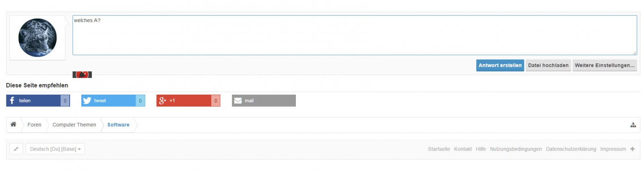Select Software in the breadcrumb
644x170 pixels.
[118, 125]
